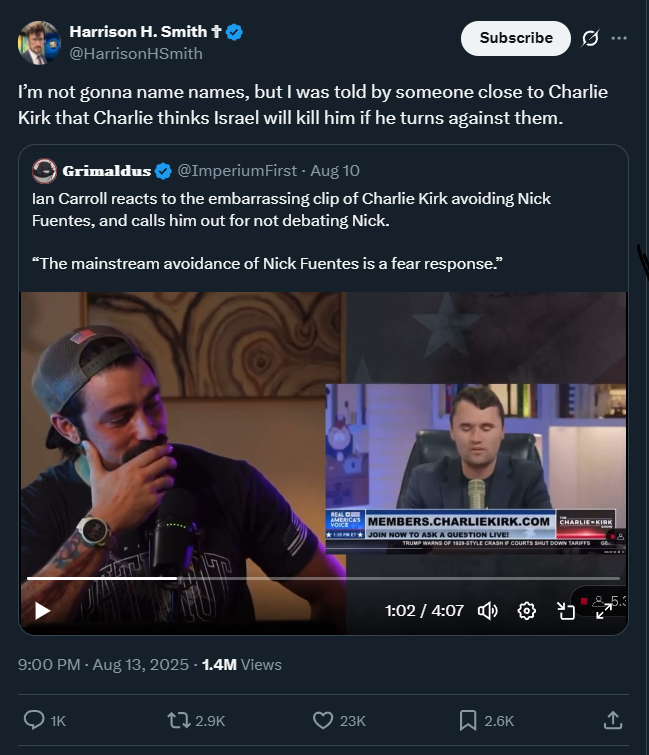Click the blue verified badge beside Harrison H. Smith
Viewport: 649px width, 755px height.
[x=234, y=32]
